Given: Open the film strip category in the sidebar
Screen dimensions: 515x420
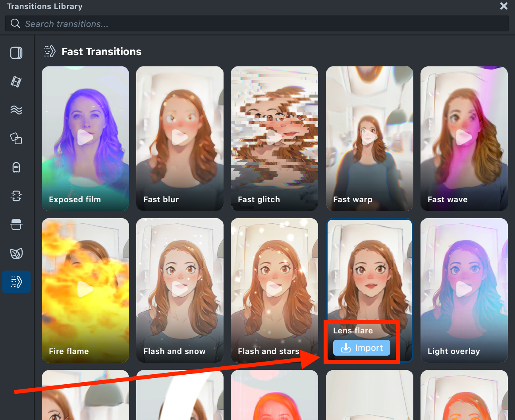Looking at the screenshot, I should [x=16, y=81].
